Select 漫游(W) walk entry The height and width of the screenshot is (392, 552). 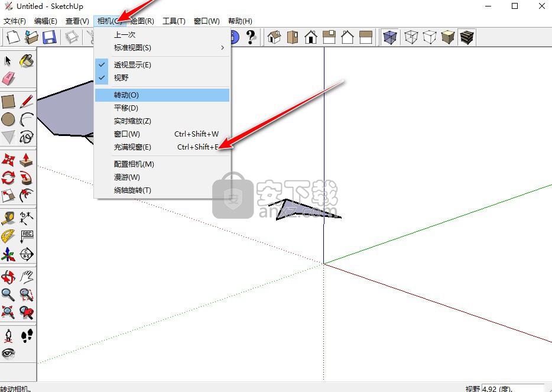click(x=163, y=177)
